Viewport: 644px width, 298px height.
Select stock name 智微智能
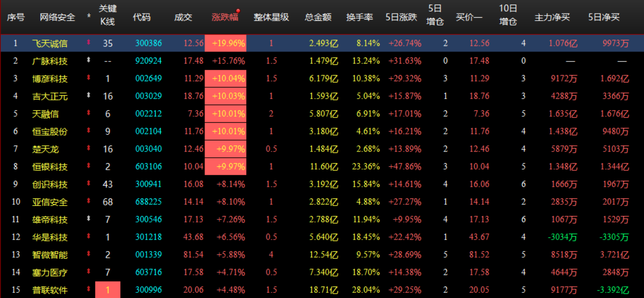pos(49,255)
